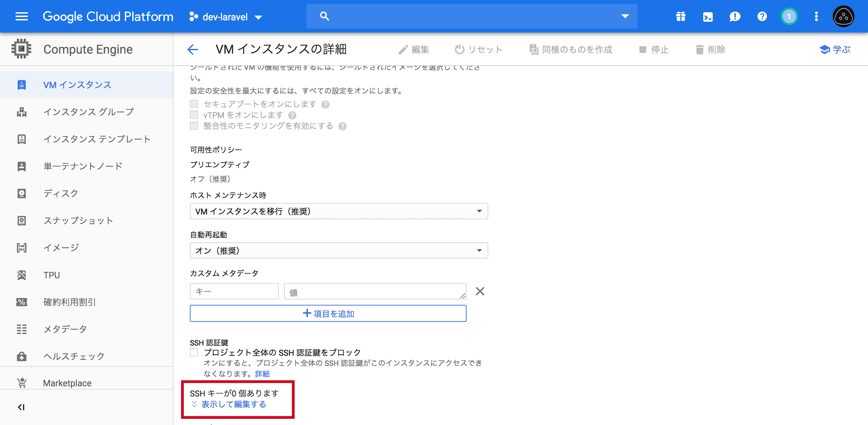Click the help question mark icon
The width and height of the screenshot is (868, 425).
tap(762, 16)
